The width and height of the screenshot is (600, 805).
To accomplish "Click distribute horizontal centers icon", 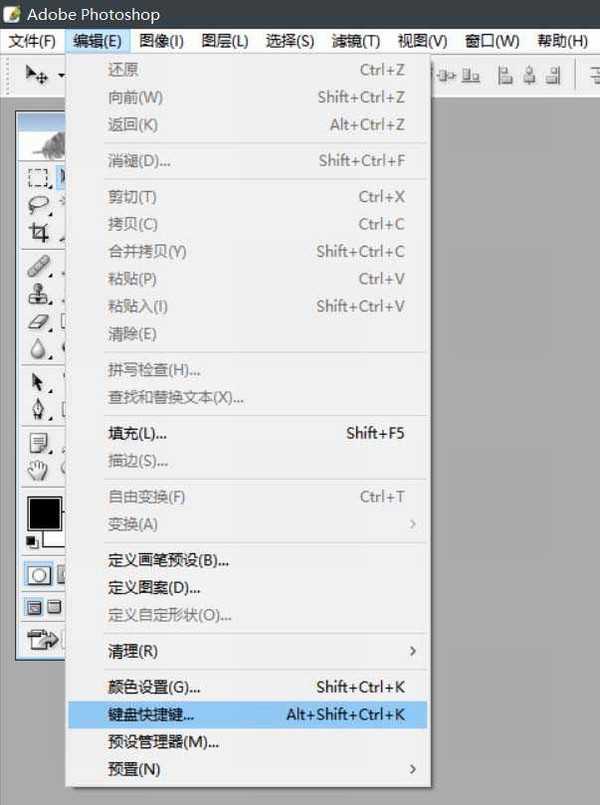I will [x=446, y=76].
